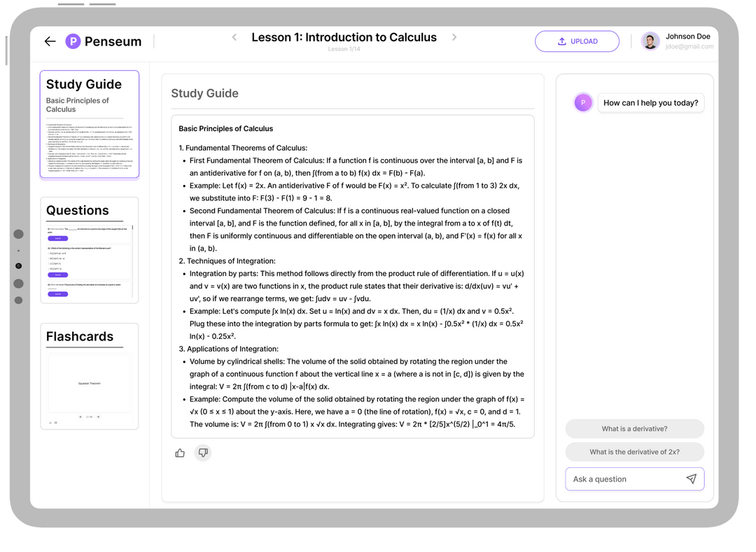Viewport: 756px width, 552px height.
Task: Click the Penseum avatar beside the chat greeting
Action: tap(583, 102)
